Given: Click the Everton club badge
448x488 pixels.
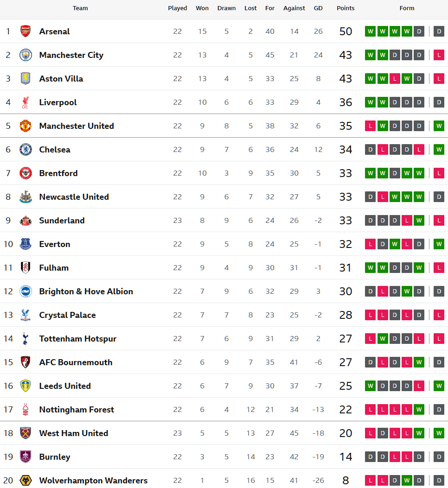Looking at the screenshot, I should [26, 244].
